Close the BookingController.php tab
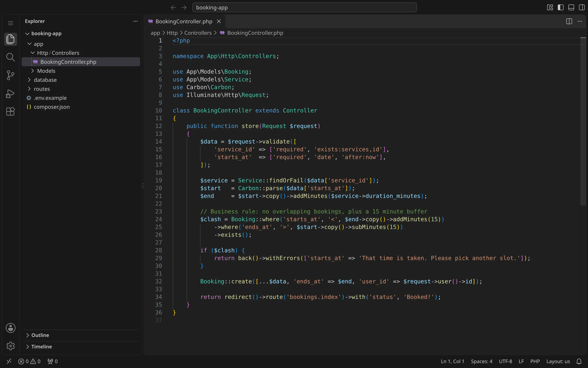 coord(219,21)
